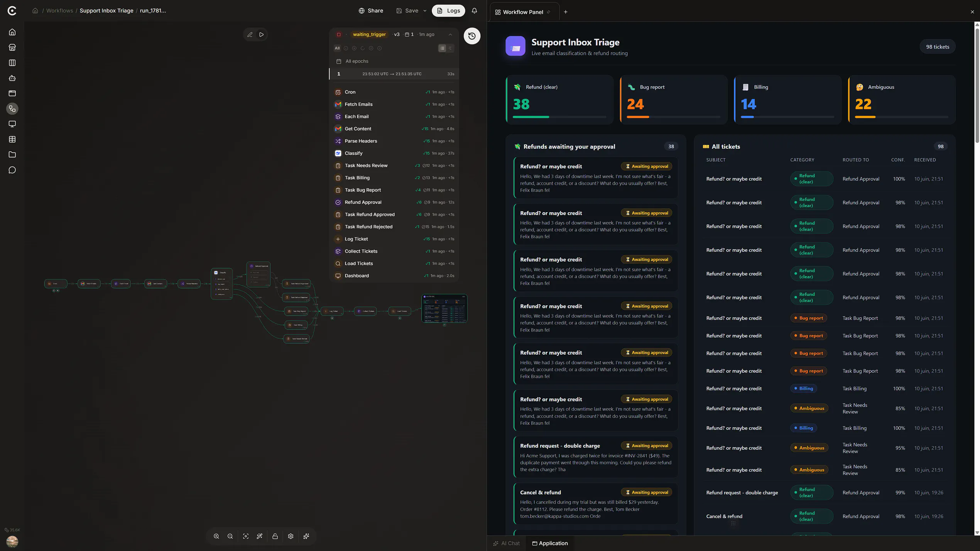The height and width of the screenshot is (551, 980).
Task: Toggle the paused status filter
Action: click(x=371, y=48)
